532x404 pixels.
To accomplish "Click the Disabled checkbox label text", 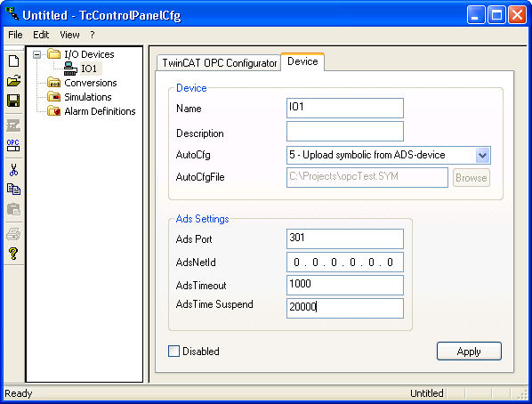I will (x=201, y=351).
